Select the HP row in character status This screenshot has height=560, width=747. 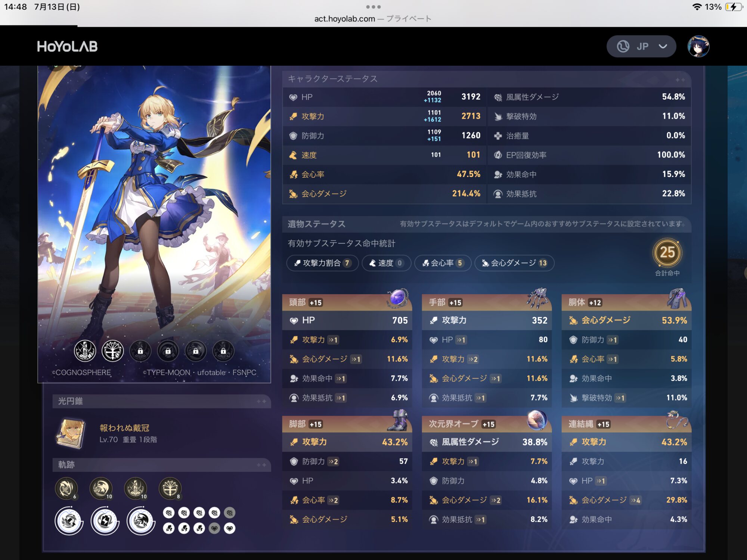[x=385, y=97]
